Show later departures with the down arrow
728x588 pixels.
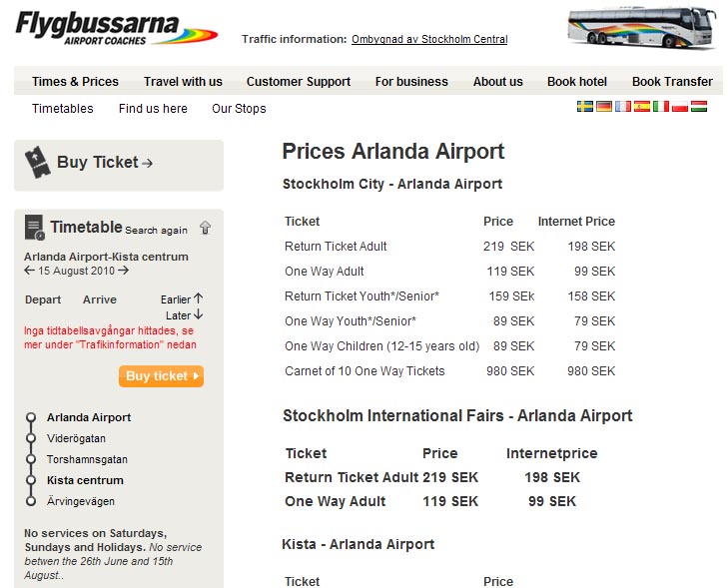click(199, 314)
